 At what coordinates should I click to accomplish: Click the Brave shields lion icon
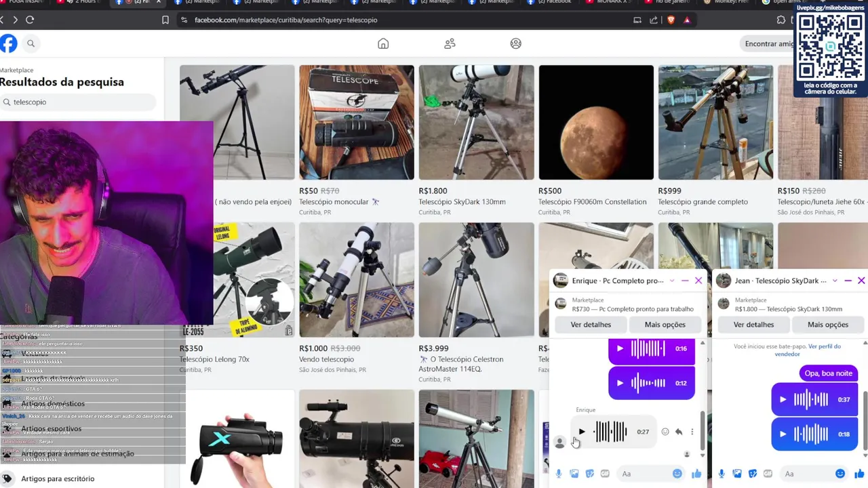[671, 20]
